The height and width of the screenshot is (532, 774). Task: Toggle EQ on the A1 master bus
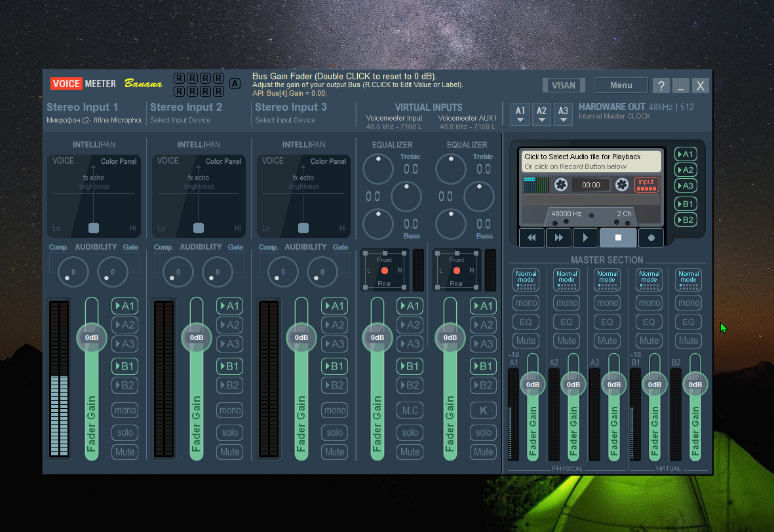[526, 322]
